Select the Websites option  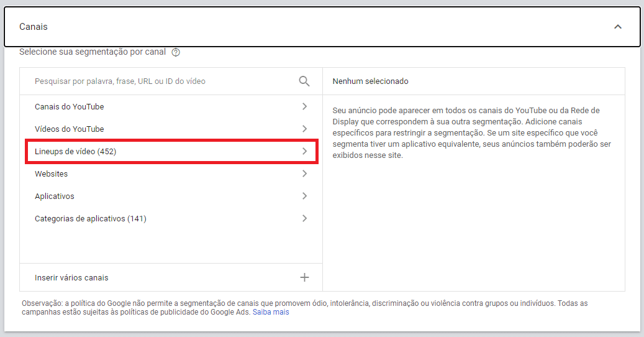coord(52,174)
